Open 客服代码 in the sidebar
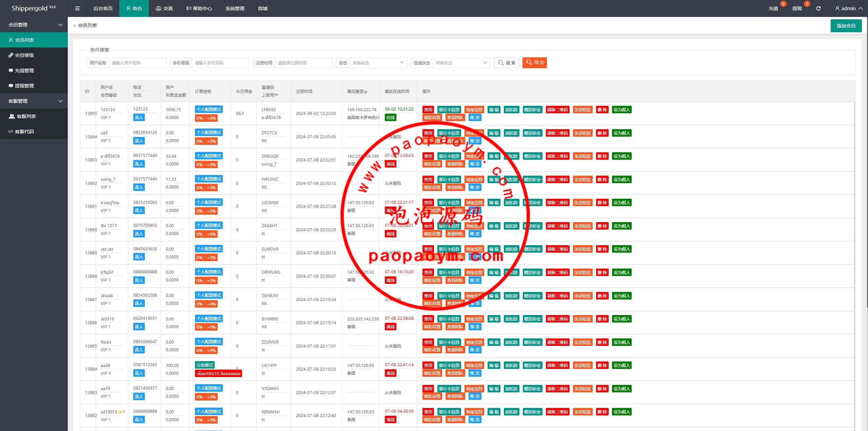Viewport: 868px width, 431px height. (34, 131)
